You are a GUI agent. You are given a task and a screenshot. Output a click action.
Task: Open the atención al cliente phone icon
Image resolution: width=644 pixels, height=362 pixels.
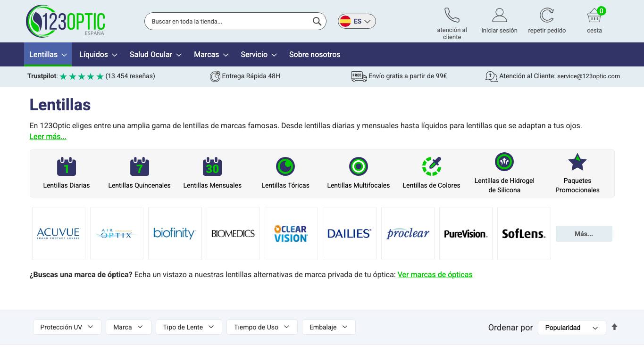[452, 15]
